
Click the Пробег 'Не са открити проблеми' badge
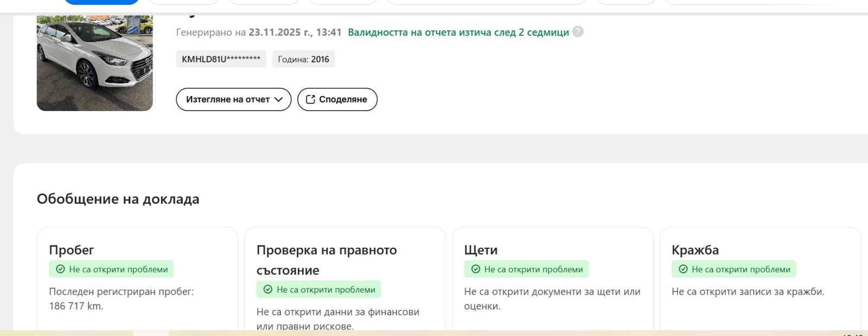point(111,269)
